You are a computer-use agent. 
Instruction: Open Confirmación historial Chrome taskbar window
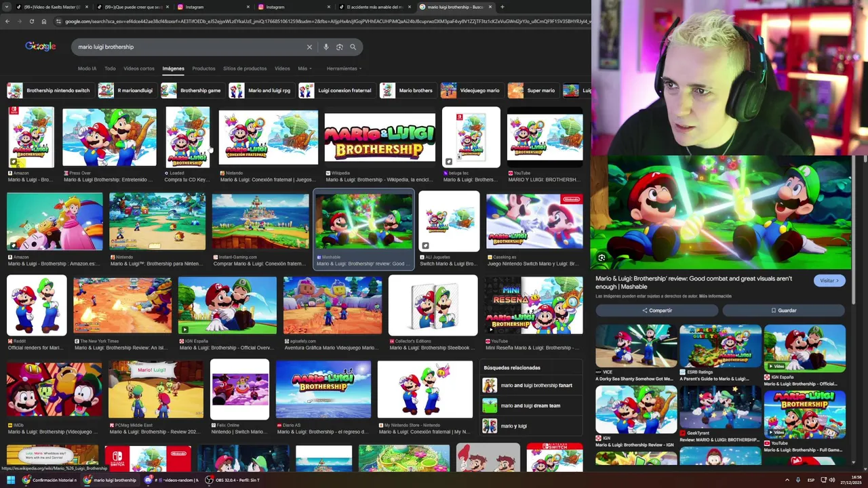50,480
